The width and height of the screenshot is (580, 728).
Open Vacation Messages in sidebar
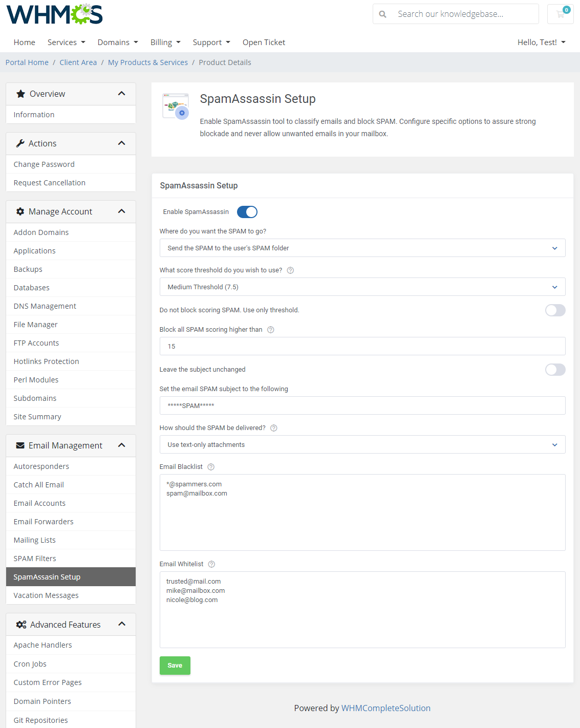[71, 595]
